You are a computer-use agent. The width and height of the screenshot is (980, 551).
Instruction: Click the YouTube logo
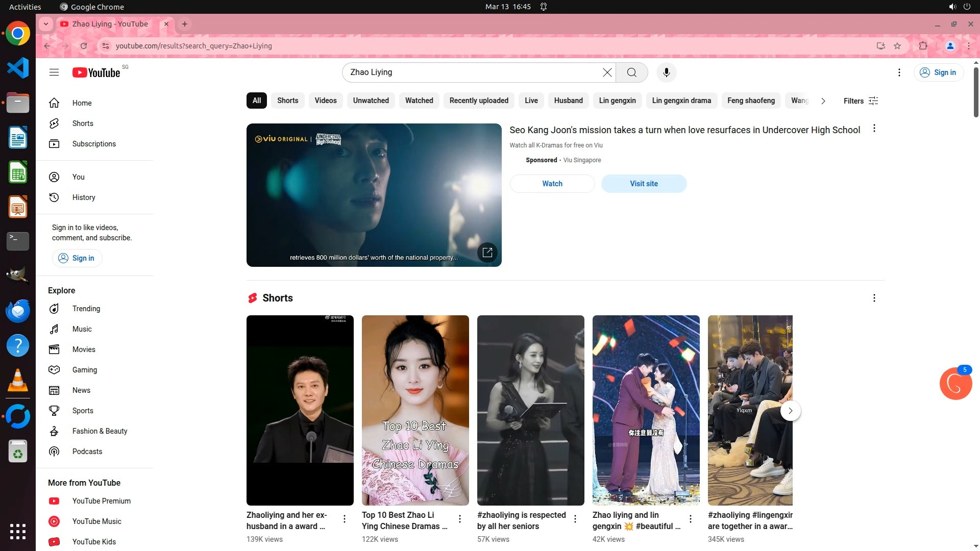pos(96,72)
